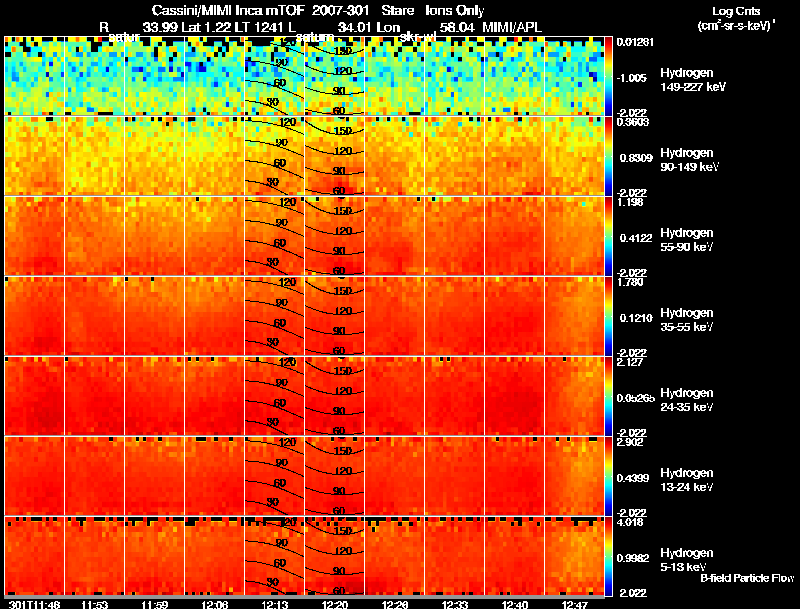Open the 12:06 image in 90-149 keV row
This screenshot has width=800, height=609.
(x=214, y=156)
